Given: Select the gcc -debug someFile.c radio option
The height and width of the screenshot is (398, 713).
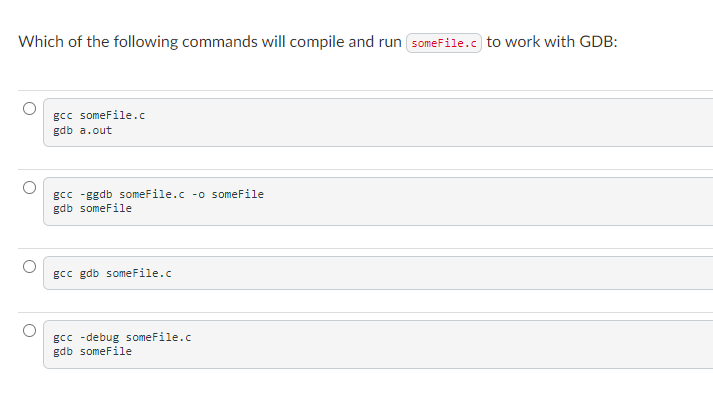Looking at the screenshot, I should click(30, 330).
